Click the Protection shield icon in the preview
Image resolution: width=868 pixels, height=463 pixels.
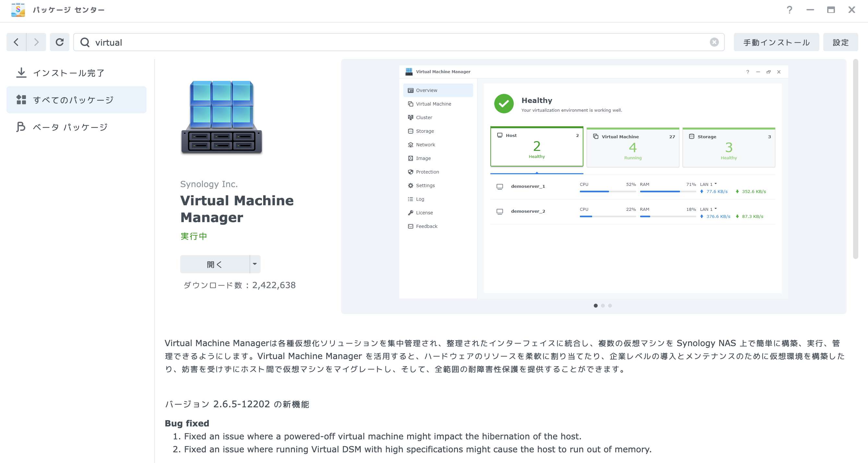pos(410,172)
